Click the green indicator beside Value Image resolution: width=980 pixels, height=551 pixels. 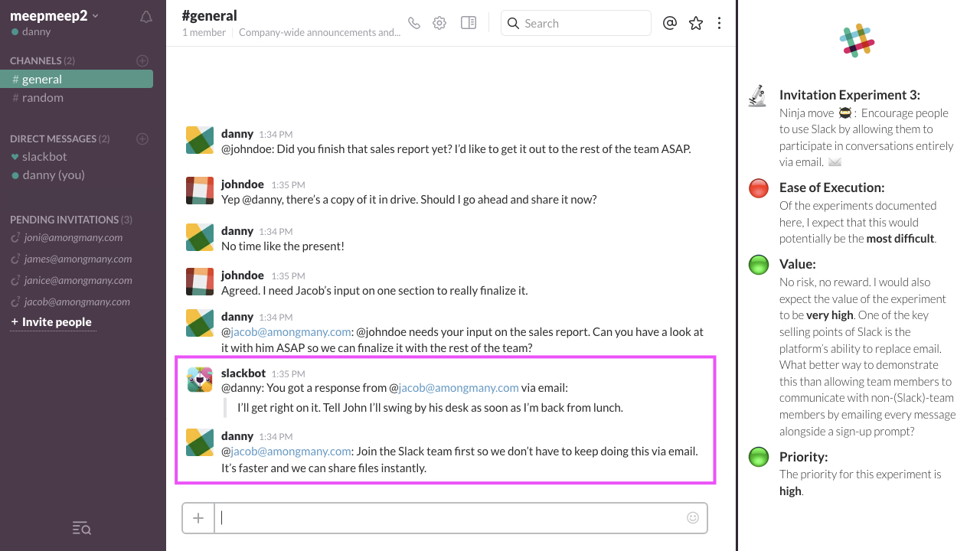pyautogui.click(x=759, y=266)
